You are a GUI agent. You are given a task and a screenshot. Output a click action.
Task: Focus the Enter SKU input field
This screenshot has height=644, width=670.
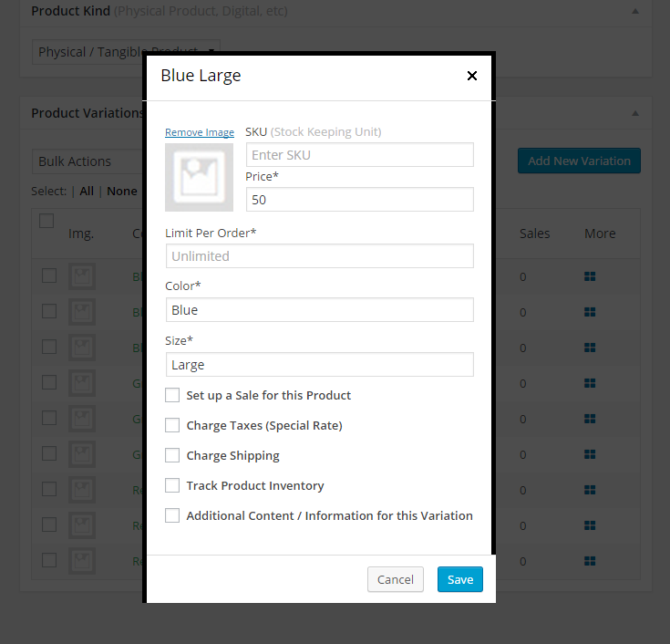[360, 155]
